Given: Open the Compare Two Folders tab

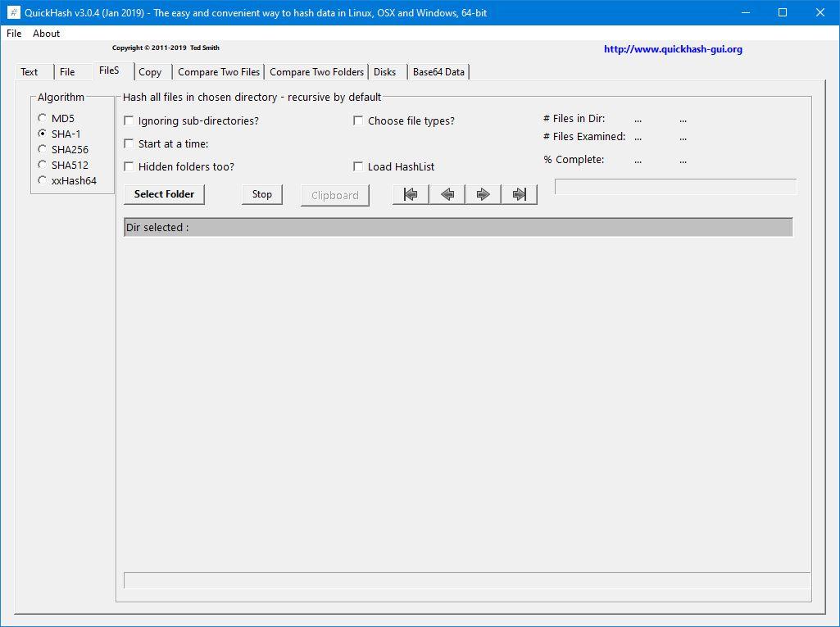Looking at the screenshot, I should coord(316,72).
